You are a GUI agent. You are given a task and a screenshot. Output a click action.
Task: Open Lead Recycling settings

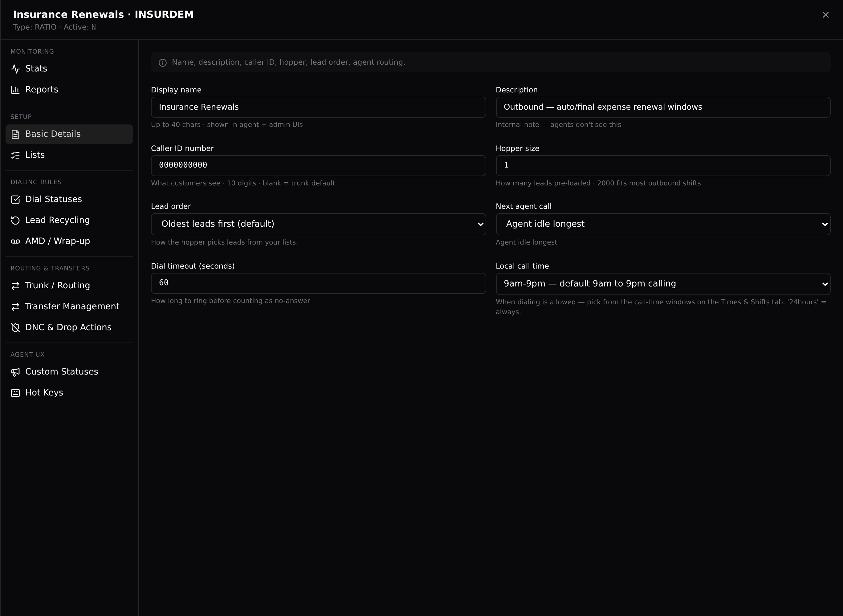(x=69, y=220)
